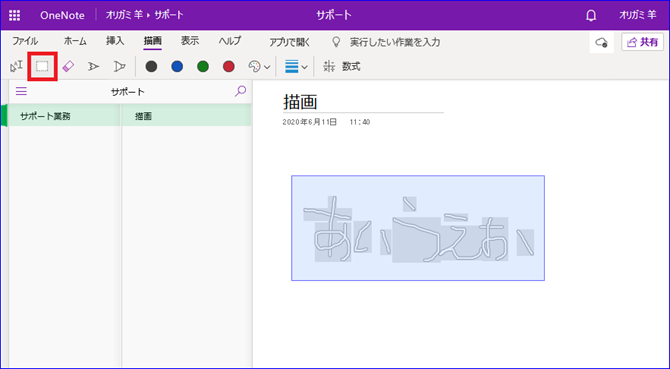Click the selected handwriting ink area
Image resolution: width=670 pixels, height=369 pixels.
(418, 228)
